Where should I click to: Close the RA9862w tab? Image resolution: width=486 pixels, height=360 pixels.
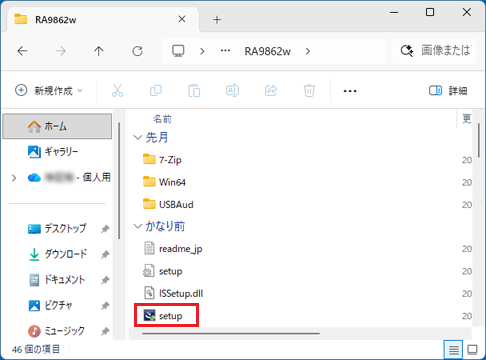click(x=182, y=19)
